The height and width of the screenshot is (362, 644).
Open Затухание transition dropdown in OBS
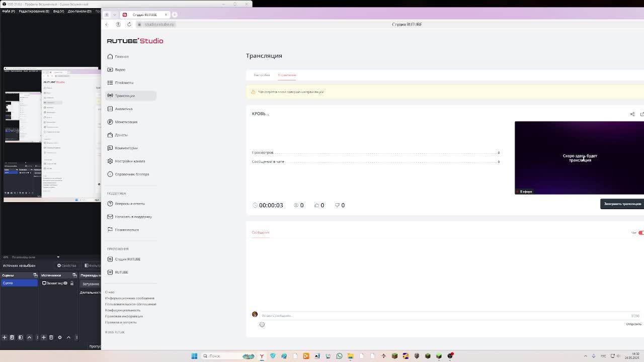(x=91, y=284)
